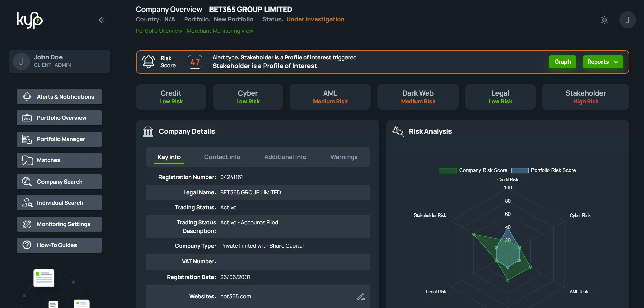Open Company Search
Viewport: 644px width, 308px height.
59,182
